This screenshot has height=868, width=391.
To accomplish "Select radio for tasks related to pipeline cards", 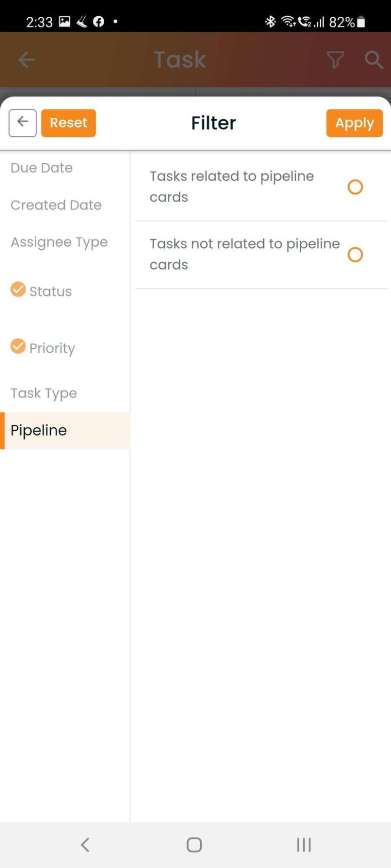I will click(x=355, y=187).
